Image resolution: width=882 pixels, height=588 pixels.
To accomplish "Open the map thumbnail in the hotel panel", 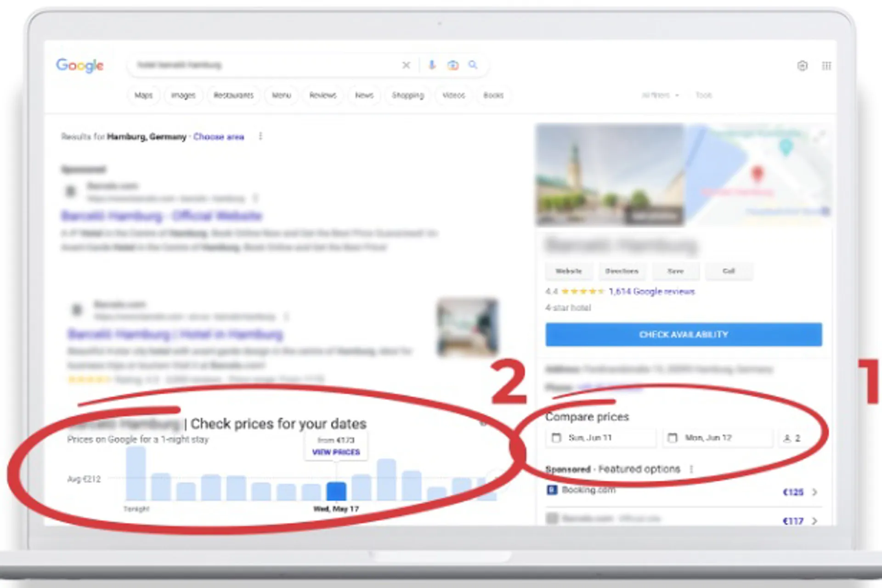I will 758,175.
